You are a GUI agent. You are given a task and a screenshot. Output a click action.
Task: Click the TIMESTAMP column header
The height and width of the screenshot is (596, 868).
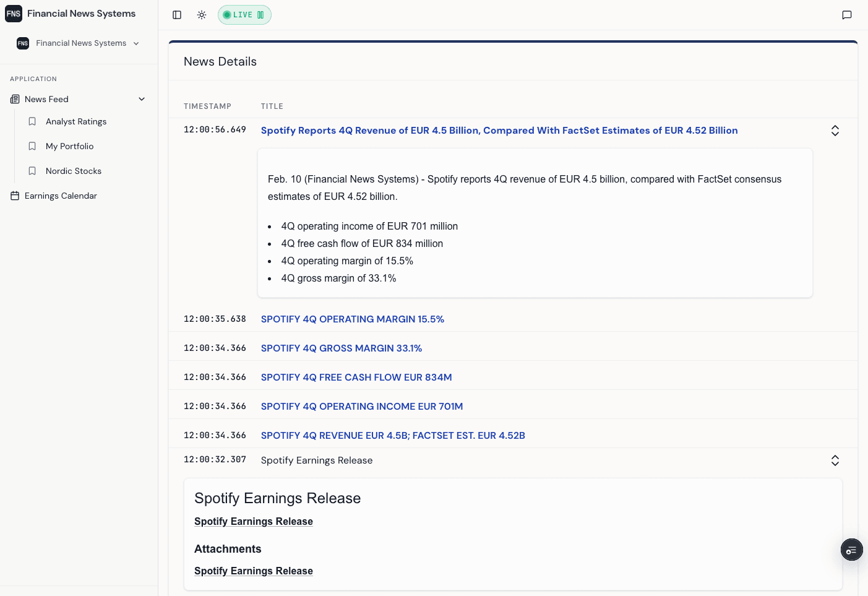[x=207, y=106]
